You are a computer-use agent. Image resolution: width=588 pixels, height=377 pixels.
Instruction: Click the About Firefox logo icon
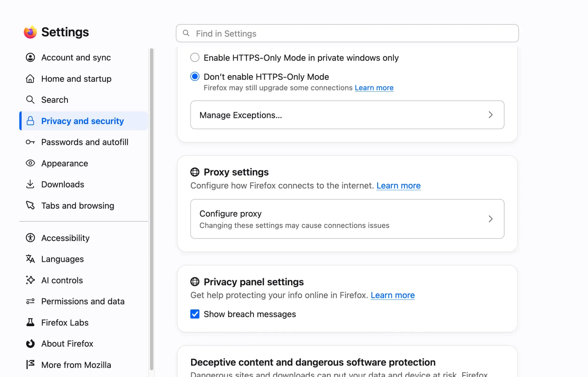pyautogui.click(x=30, y=344)
